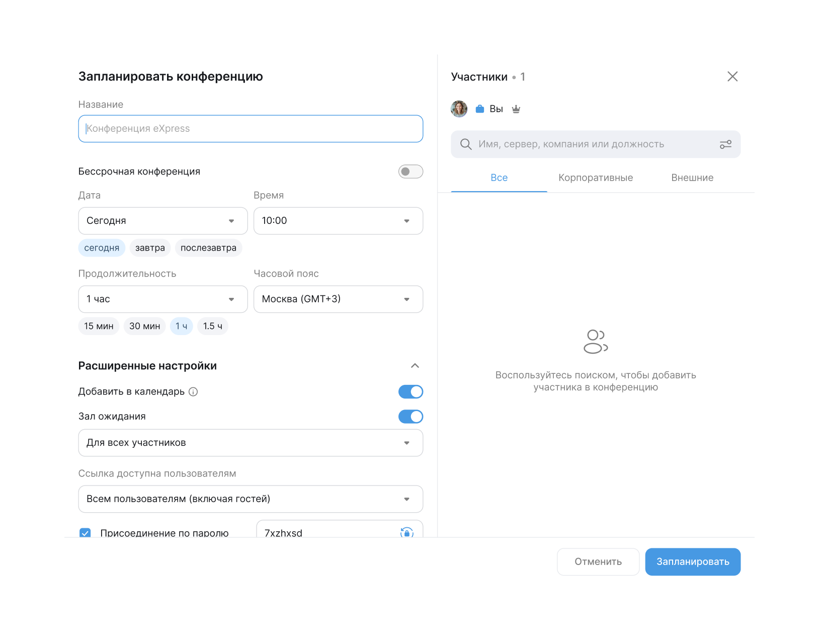818x644 pixels.
Task: Collapse the 'Расширенные настройки' section chevron
Action: click(415, 366)
